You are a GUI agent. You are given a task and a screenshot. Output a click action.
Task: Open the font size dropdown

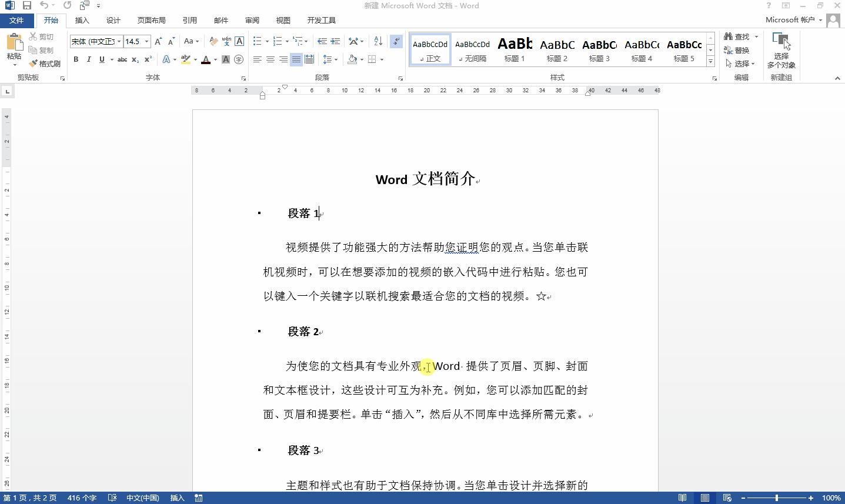pos(145,41)
